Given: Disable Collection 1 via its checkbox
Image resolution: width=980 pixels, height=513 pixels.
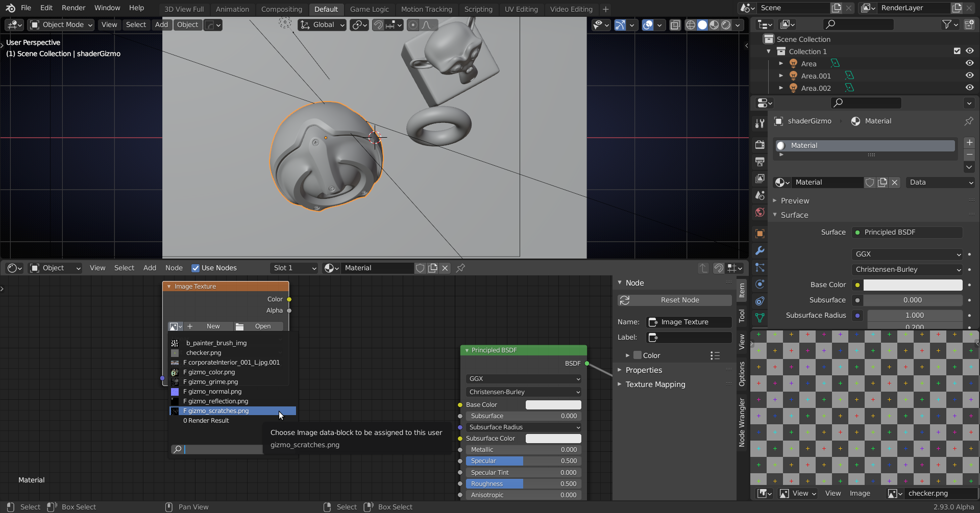Looking at the screenshot, I should point(957,50).
